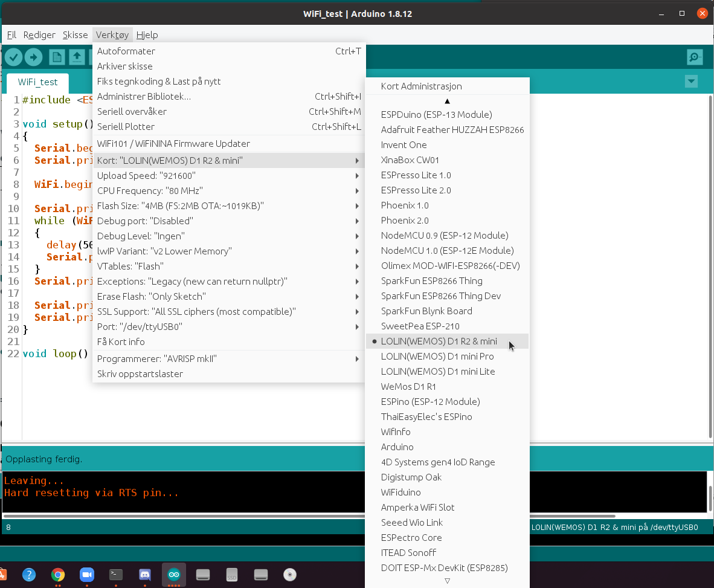Select ESPDuino (ESP-13 Module) board

[x=447, y=115]
